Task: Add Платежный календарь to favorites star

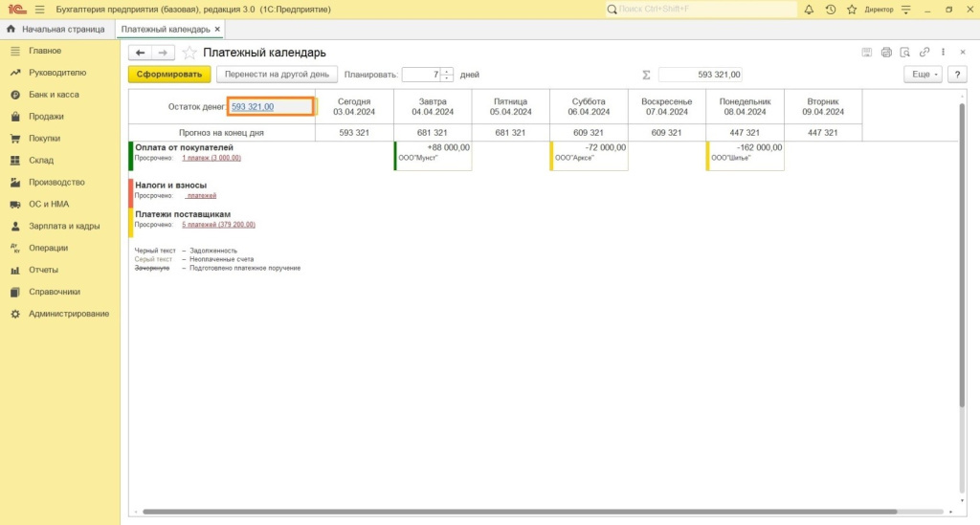Action: click(189, 53)
